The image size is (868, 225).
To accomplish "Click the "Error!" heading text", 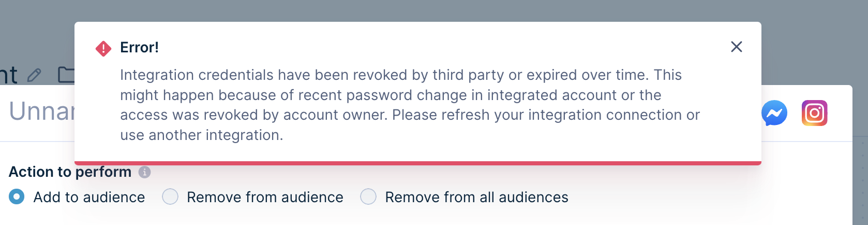I will pos(139,48).
